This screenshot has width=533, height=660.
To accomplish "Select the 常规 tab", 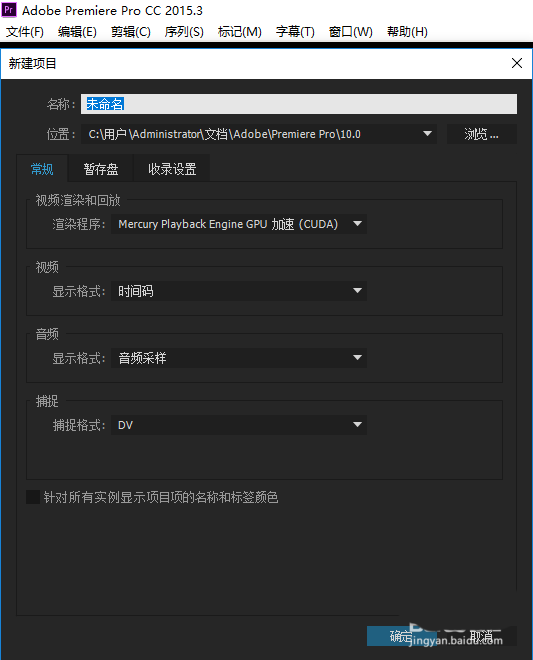I will (x=42, y=169).
